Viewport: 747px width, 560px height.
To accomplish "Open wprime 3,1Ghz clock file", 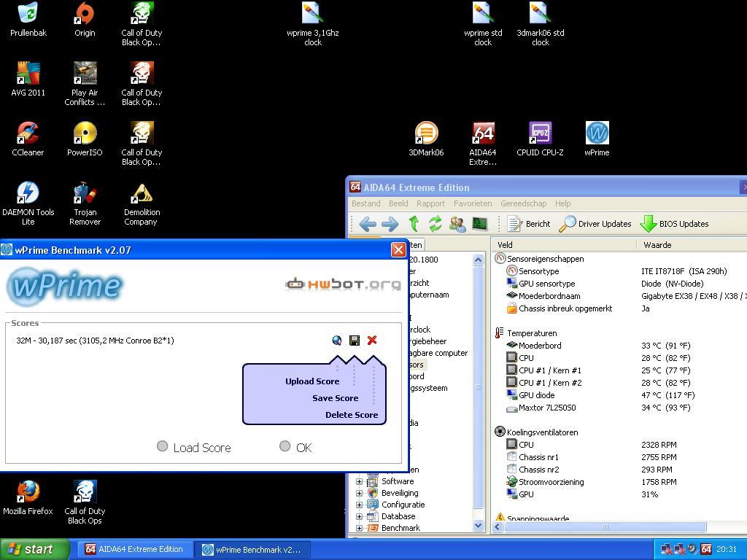I will [312, 24].
